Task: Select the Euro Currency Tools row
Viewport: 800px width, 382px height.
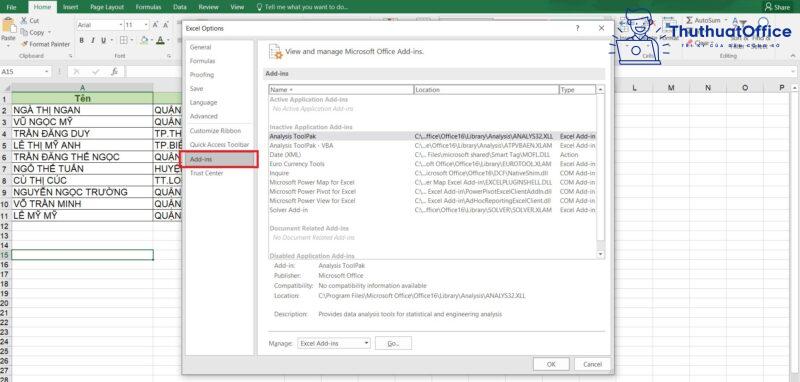Action: 432,164
